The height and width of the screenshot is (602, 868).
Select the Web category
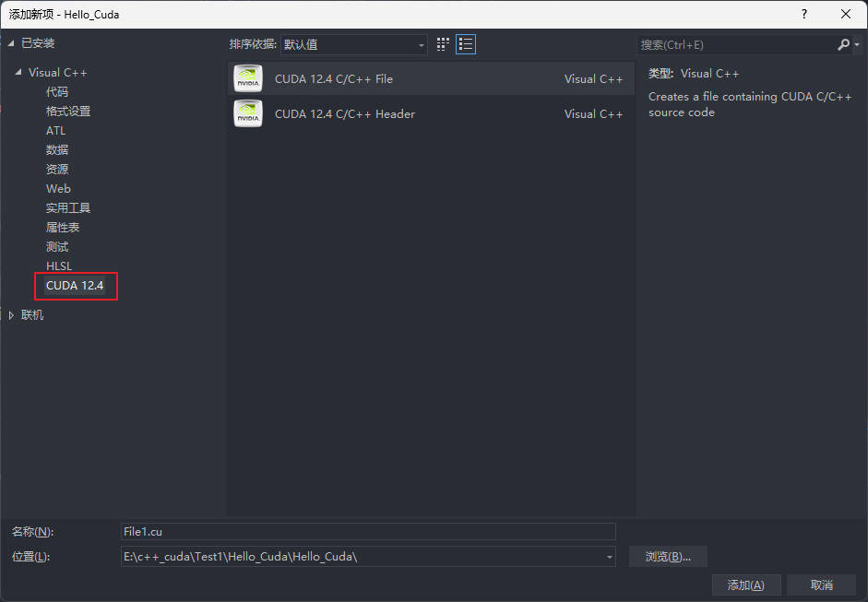(58, 189)
